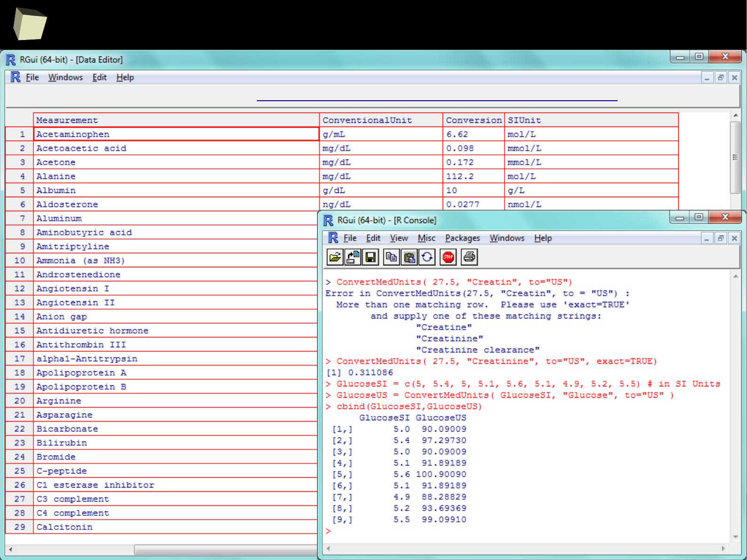Open the Help menu in R Console
The width and height of the screenshot is (747, 560).
tap(543, 238)
